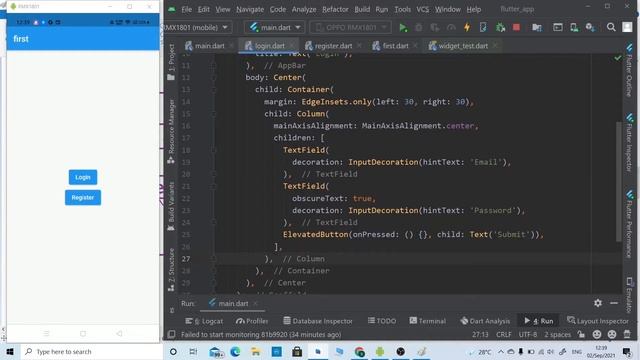Attach debugger to Android process icon
This screenshot has height=360, width=640.
point(500,27)
